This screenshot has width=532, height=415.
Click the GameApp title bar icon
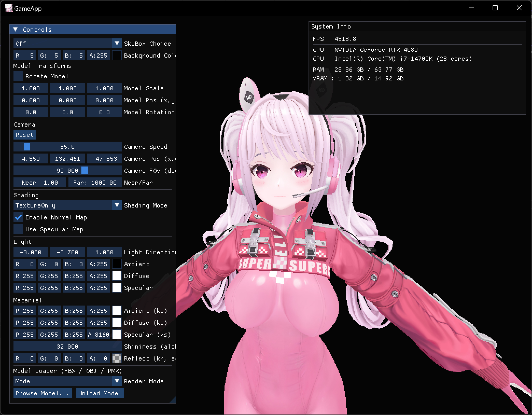(8, 8)
